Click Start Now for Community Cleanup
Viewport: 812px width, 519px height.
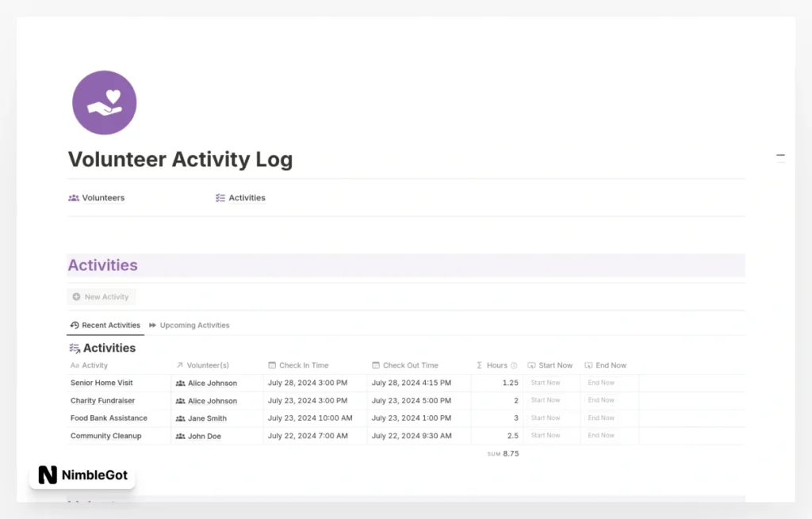546,435
